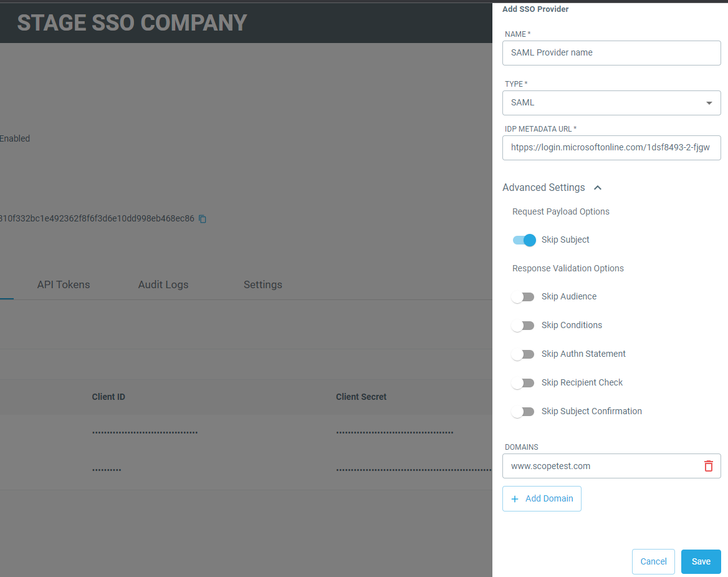Open the TYPE dropdown showing SAML
Image resolution: width=728 pixels, height=577 pixels.
pos(611,103)
